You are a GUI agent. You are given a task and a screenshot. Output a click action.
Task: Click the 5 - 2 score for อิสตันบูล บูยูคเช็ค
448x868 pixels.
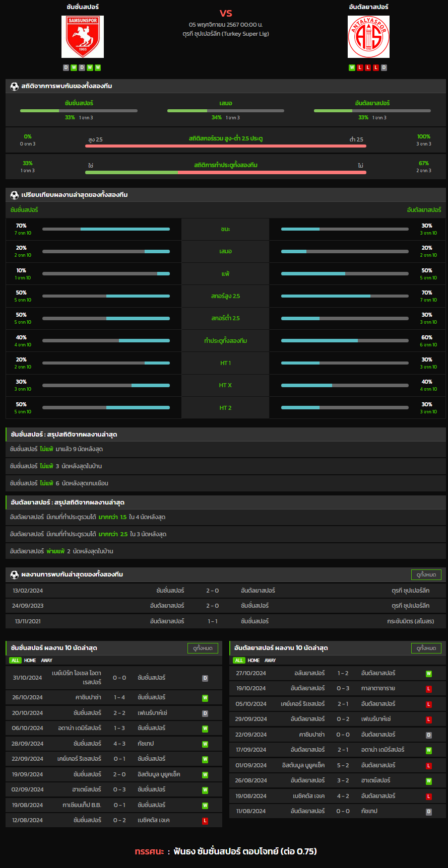pyautogui.click(x=343, y=766)
